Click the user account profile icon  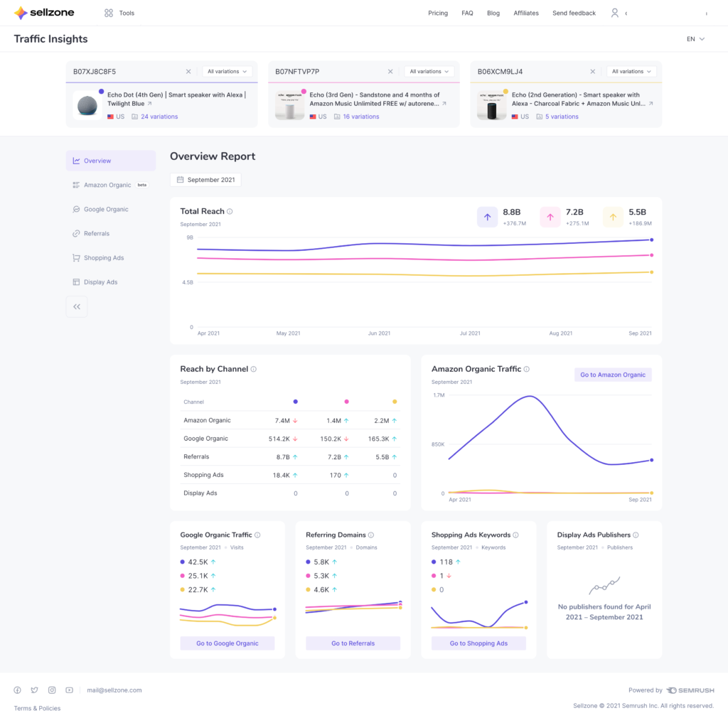click(x=615, y=13)
